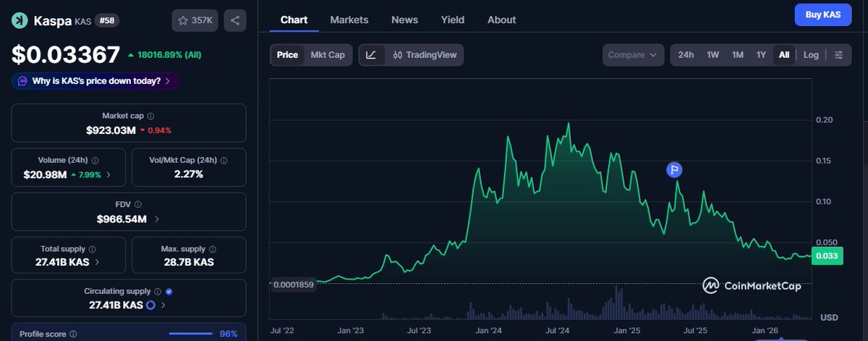Screen dimensions: 868x341
Task: Click info icon next to Market cap
Action: point(151,116)
